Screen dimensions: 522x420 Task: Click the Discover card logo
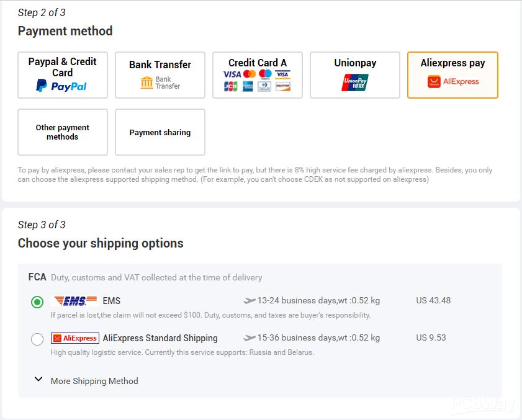[x=283, y=86]
